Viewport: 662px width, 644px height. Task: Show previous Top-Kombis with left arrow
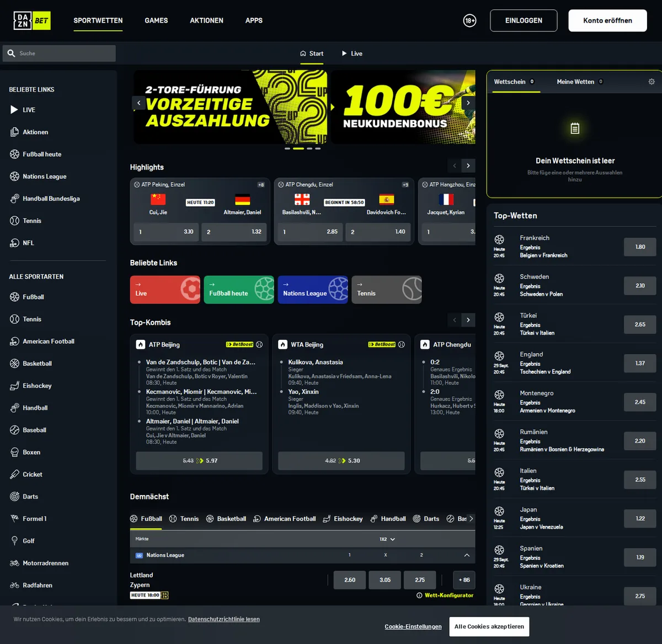pos(455,320)
